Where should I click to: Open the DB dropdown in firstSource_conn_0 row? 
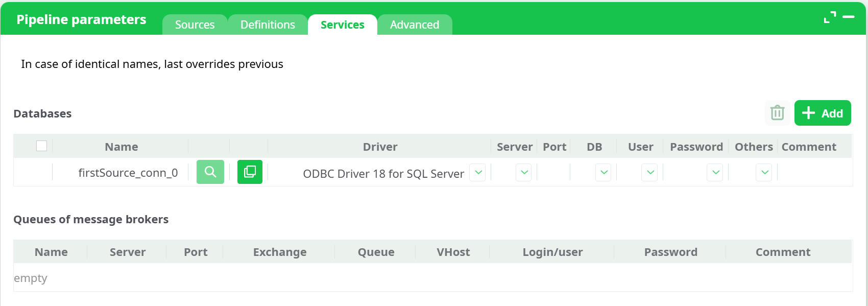click(x=604, y=172)
